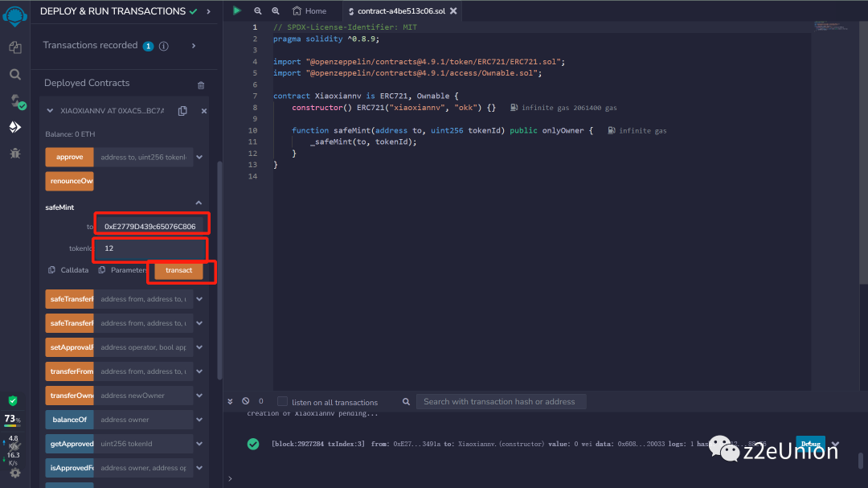Delete deployed contracts with the trash icon
The image size is (868, 488).
click(x=201, y=84)
